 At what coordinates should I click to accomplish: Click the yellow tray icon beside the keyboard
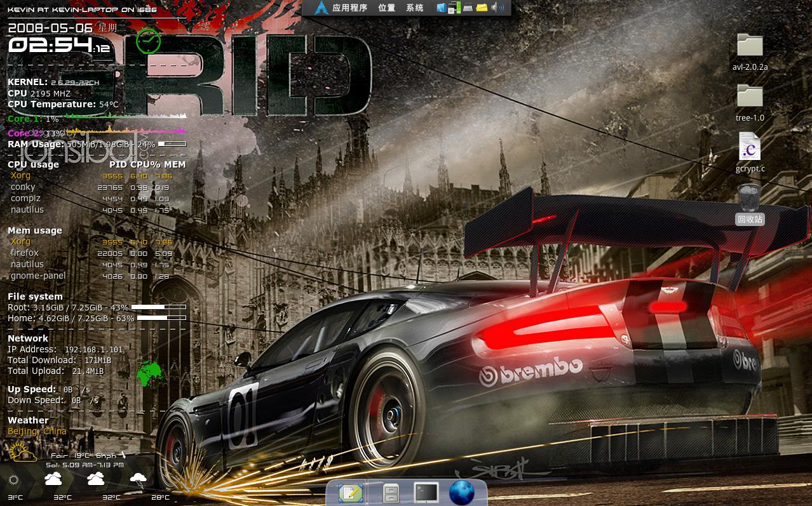pos(482,8)
